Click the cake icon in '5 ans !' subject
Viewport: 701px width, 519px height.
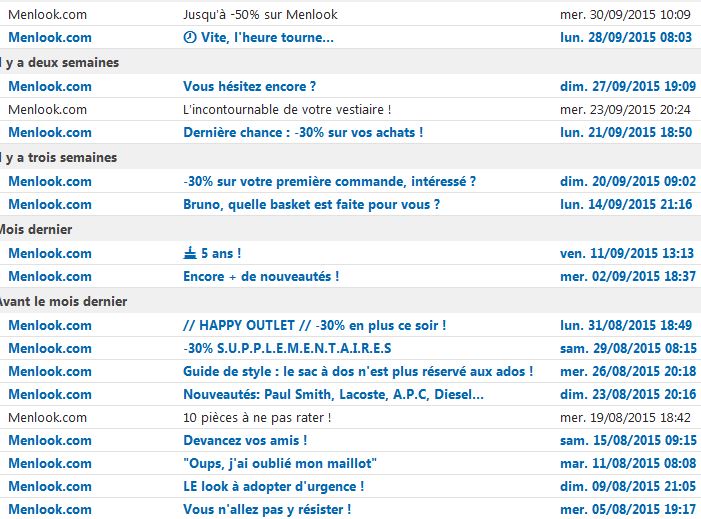190,253
